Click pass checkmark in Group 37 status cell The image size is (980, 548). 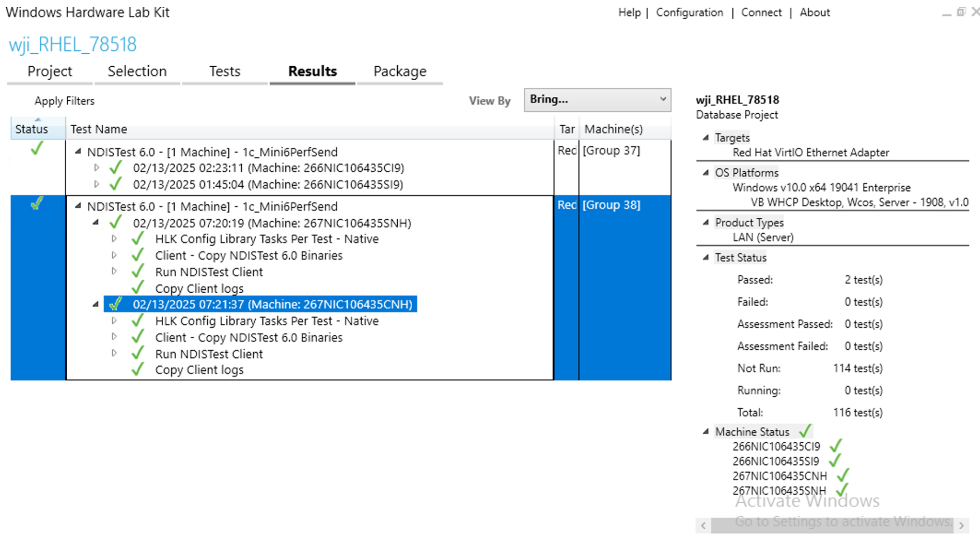tap(37, 148)
